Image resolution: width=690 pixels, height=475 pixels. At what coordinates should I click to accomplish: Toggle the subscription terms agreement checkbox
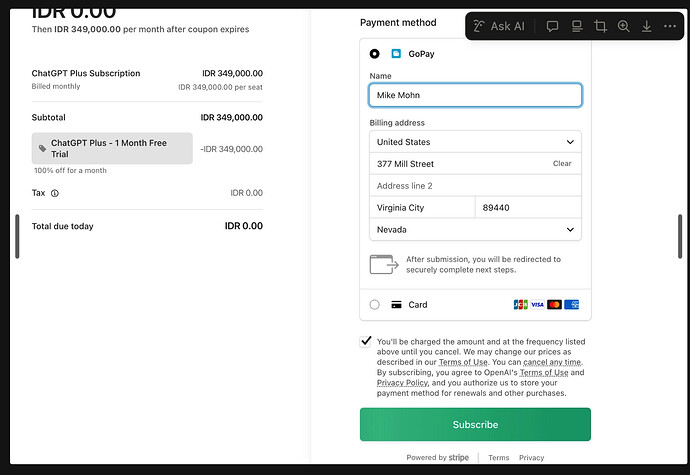(365, 342)
